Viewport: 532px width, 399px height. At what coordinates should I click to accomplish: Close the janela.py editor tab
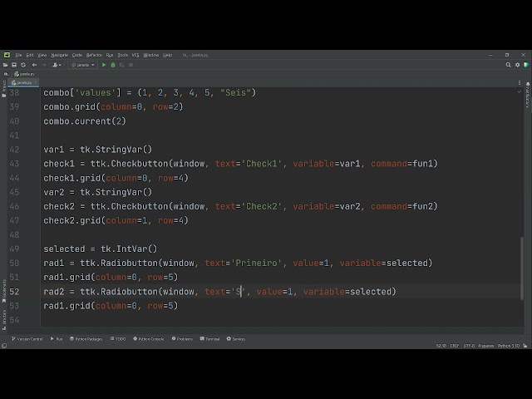[x=36, y=82]
